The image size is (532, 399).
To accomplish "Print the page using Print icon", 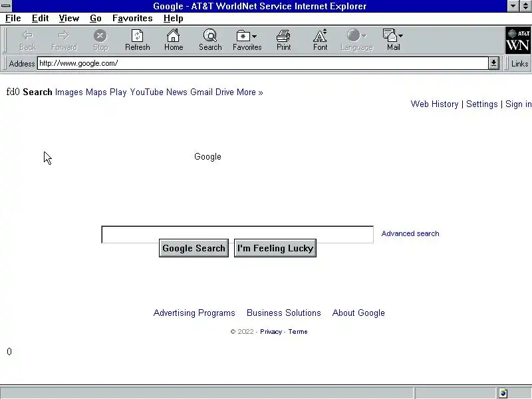I will click(x=283, y=36).
